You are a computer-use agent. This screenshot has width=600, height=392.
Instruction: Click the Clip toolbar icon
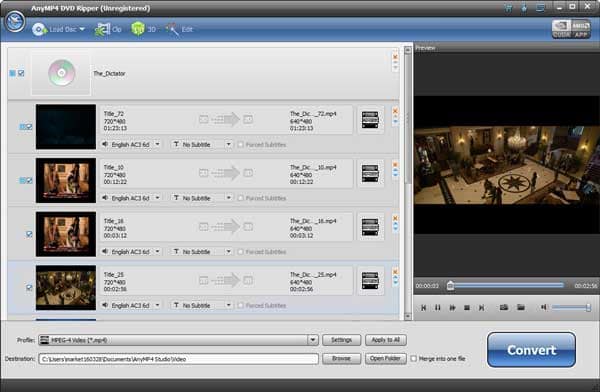[x=108, y=29]
